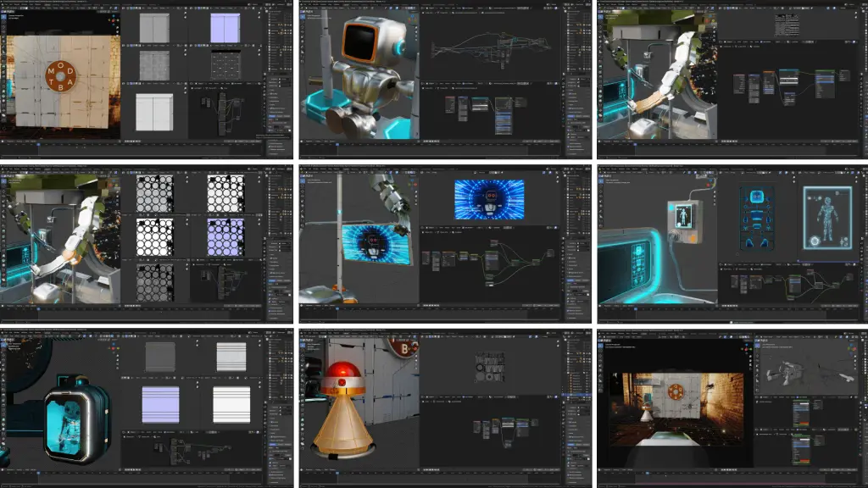Click the timeline playhead under the MODBA wall viewport
Viewport: 868px width, 488px height.
coord(38,145)
